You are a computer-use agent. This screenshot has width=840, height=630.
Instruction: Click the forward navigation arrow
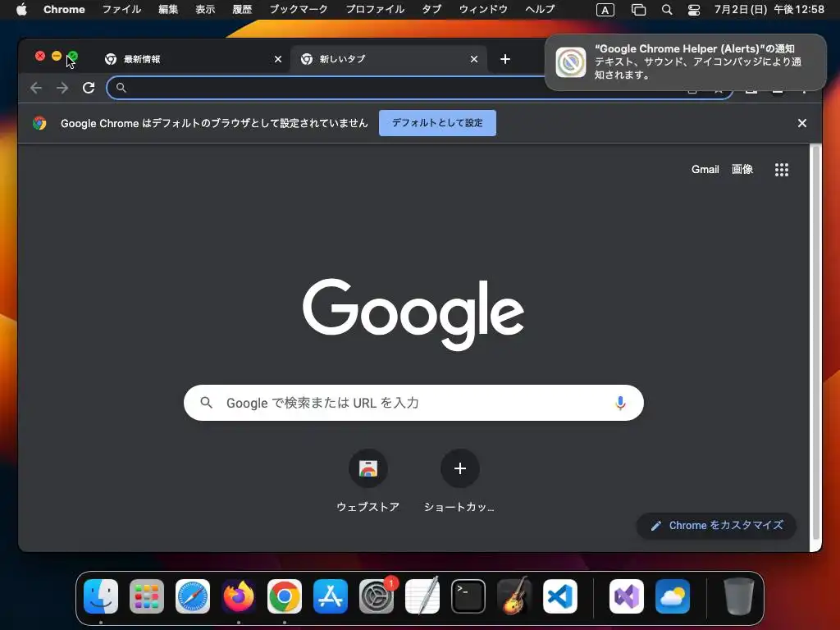(62, 88)
